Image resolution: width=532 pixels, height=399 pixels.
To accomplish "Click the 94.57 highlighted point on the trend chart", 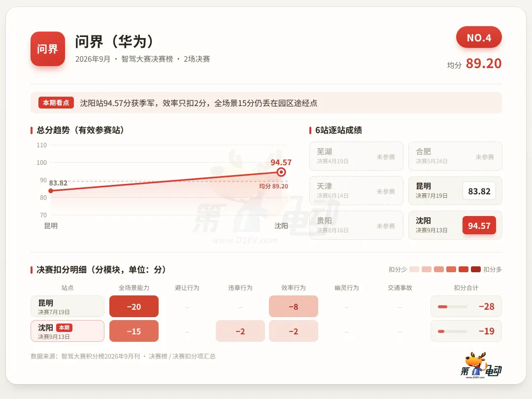I will coord(281,172).
